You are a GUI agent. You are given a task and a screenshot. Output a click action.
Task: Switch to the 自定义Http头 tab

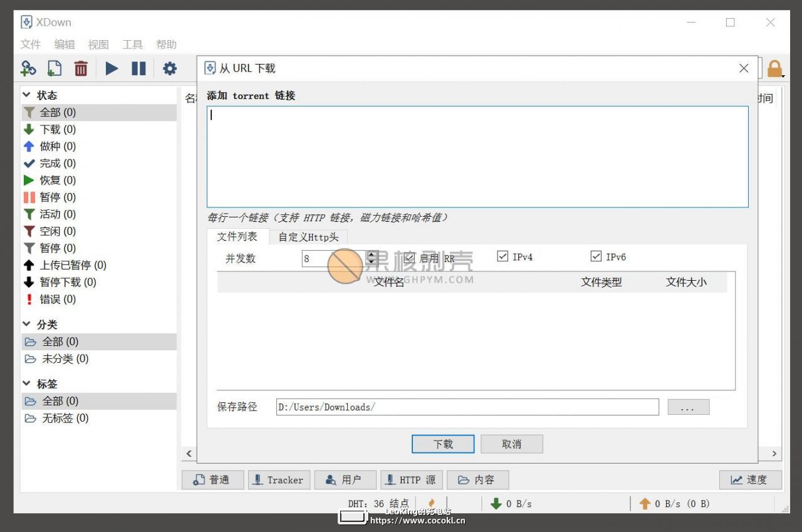[308, 237]
